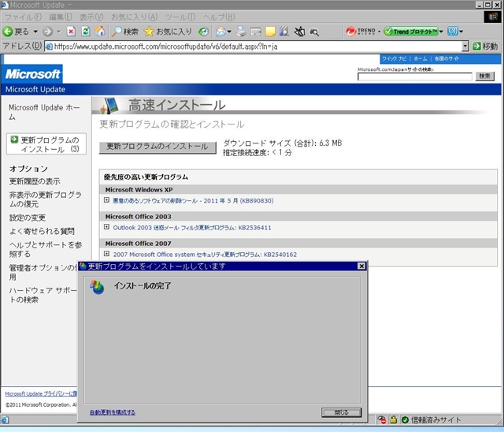Open the 表示(V) menu
The width and height of the screenshot is (504, 432).
point(91,17)
